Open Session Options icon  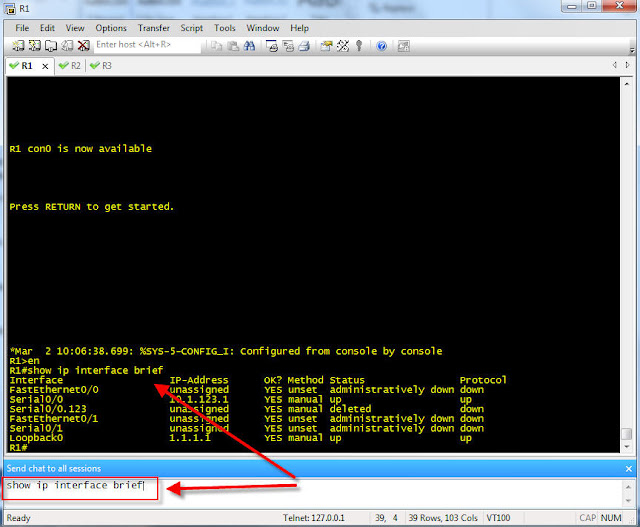(x=326, y=46)
